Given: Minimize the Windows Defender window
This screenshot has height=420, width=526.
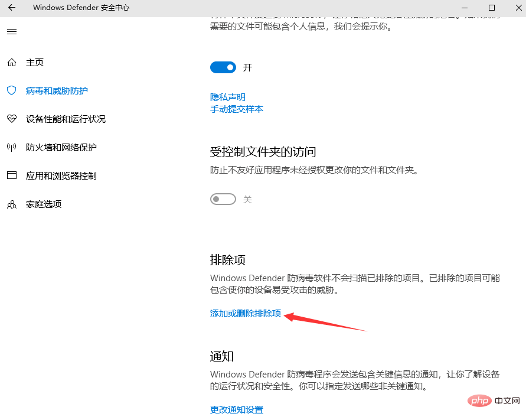Looking at the screenshot, I should pos(465,8).
